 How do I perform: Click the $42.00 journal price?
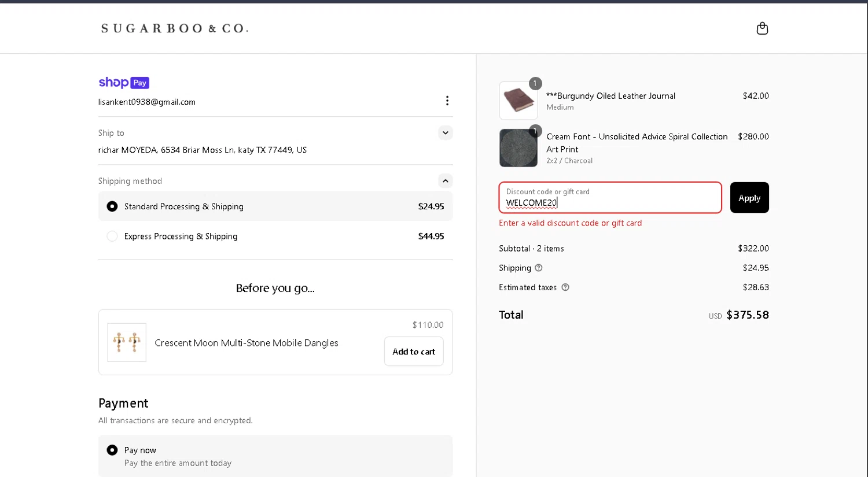pyautogui.click(x=756, y=96)
